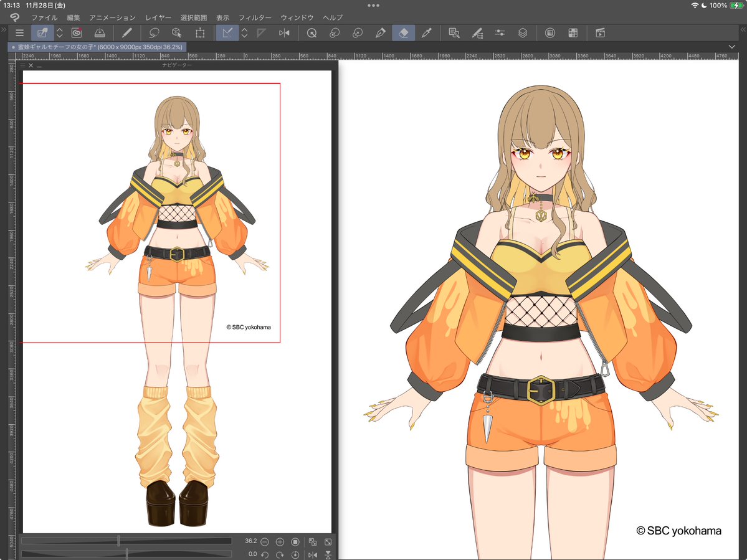The height and width of the screenshot is (560, 747).
Task: Open the レイヤー menu
Action: click(x=158, y=17)
